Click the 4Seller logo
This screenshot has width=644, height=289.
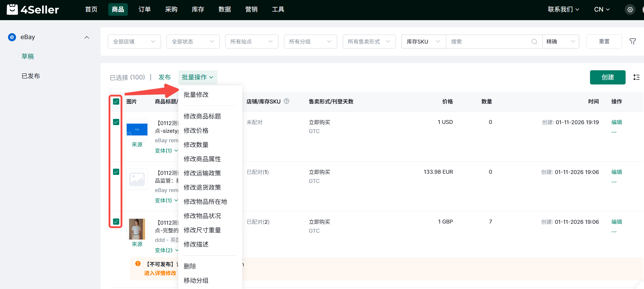click(33, 9)
